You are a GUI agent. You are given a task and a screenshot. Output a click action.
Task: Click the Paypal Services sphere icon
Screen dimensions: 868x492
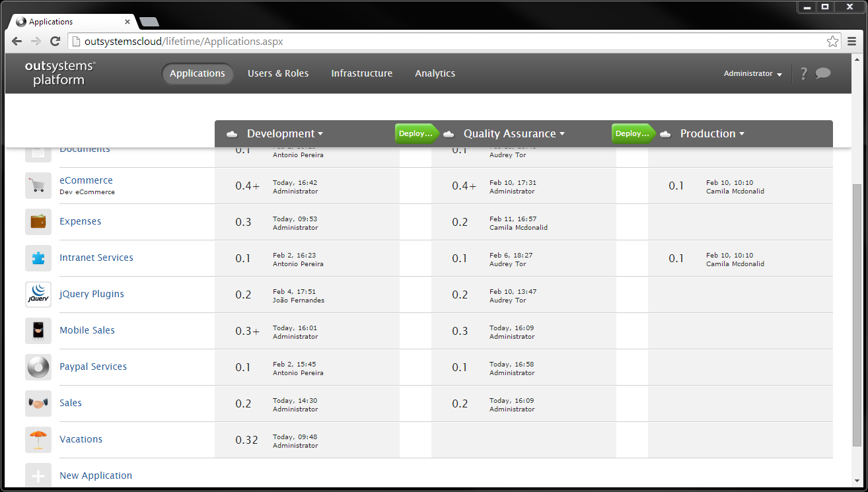(38, 367)
